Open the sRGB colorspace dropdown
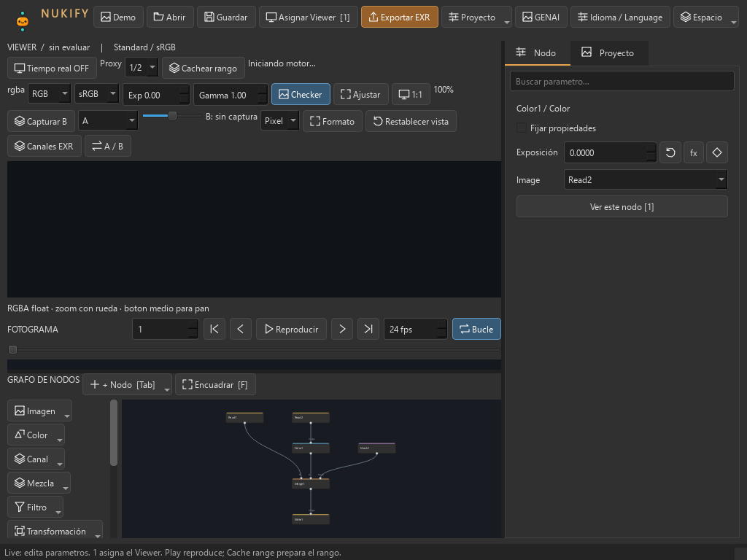 [x=97, y=94]
